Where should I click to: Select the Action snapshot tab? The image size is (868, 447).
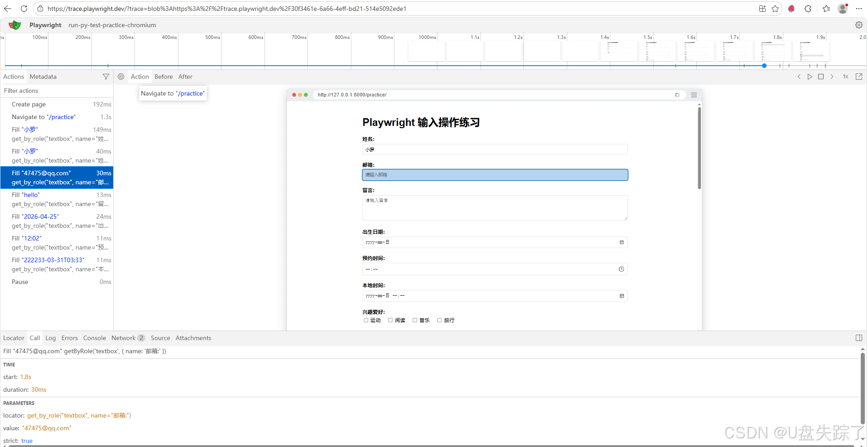140,77
